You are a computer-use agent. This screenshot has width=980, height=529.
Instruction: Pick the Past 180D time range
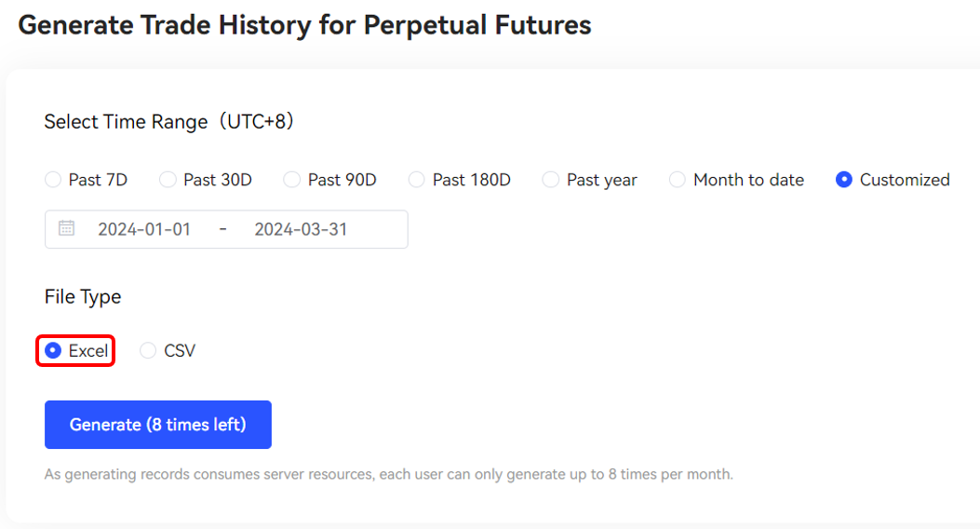(x=460, y=180)
